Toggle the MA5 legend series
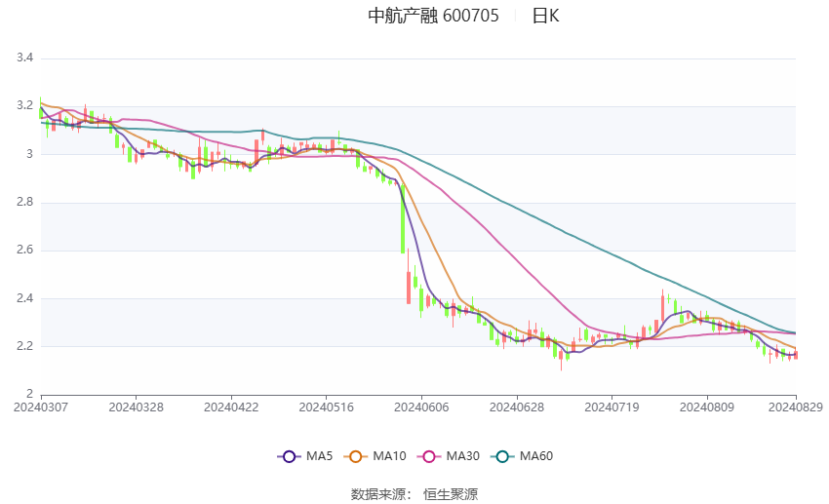 pyautogui.click(x=305, y=456)
